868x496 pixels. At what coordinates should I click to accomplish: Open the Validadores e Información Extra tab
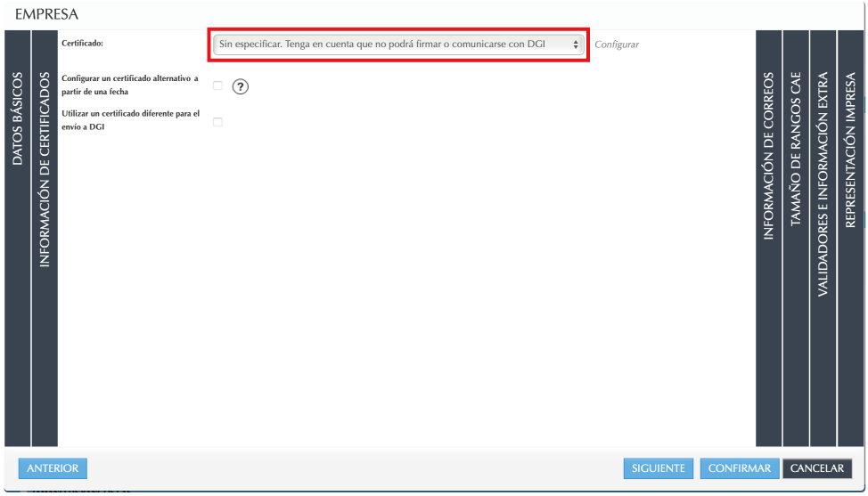click(823, 184)
